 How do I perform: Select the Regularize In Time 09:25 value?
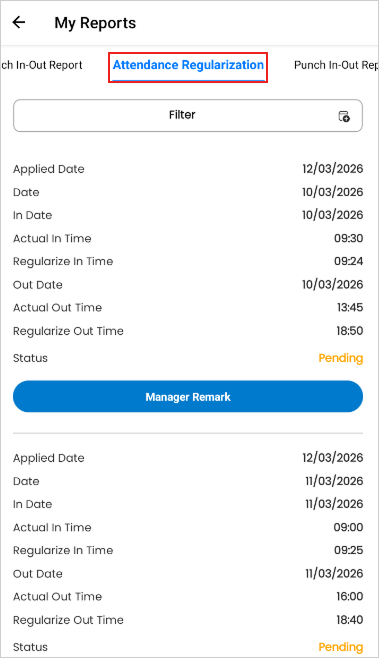click(x=348, y=550)
